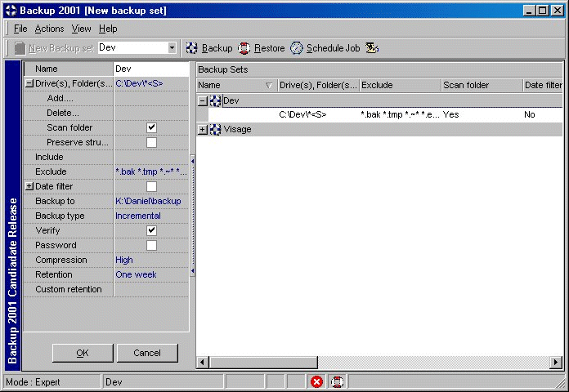Click the Exclude value *.bak *.tmp in properties
This screenshot has width=569, height=392.
151,171
